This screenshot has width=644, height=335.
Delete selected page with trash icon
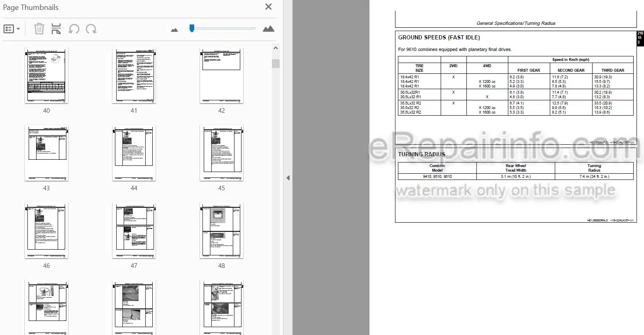click(39, 29)
